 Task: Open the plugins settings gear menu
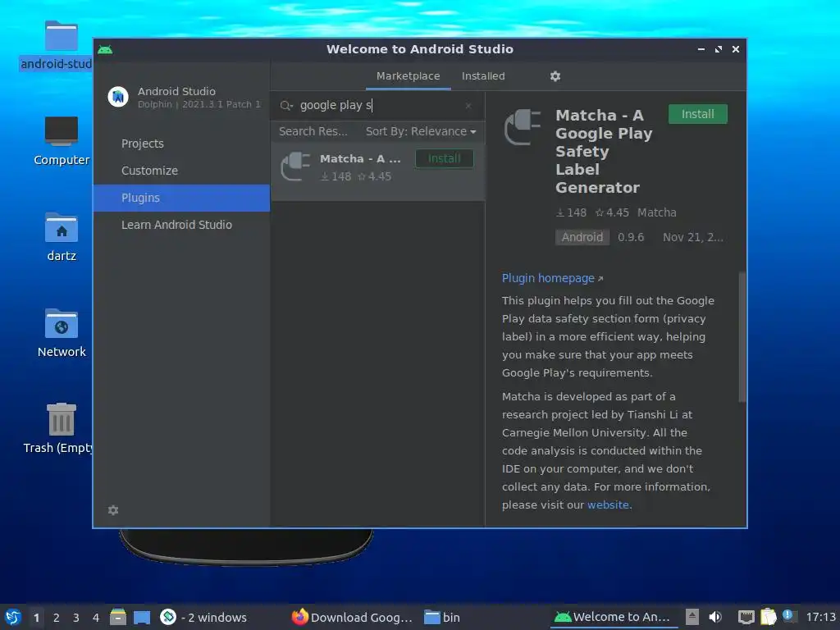tap(555, 76)
